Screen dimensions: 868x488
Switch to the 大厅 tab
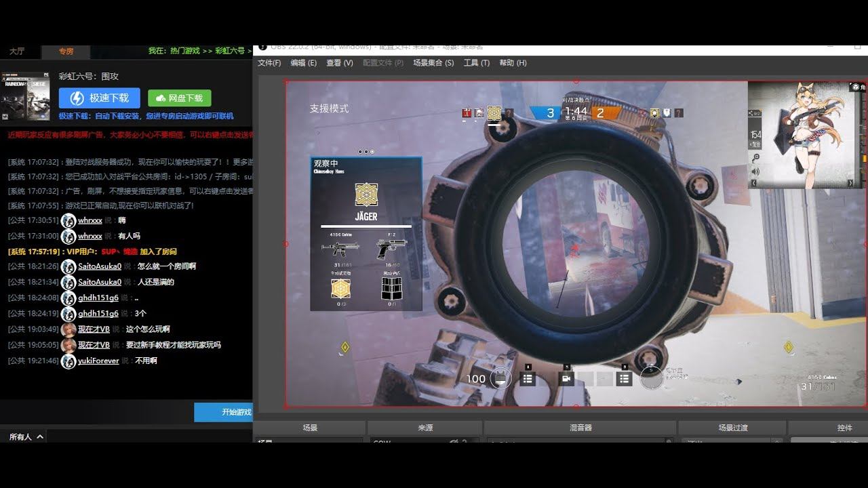17,52
